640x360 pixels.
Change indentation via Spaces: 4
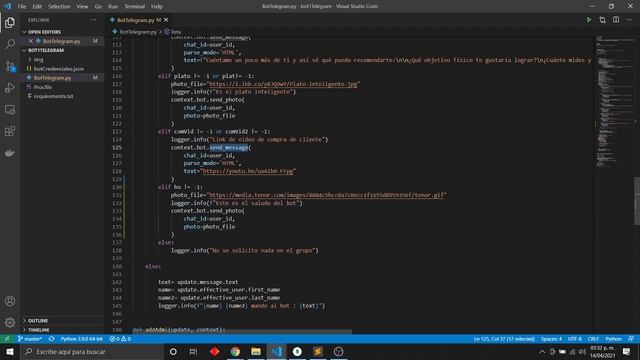[x=551, y=339]
